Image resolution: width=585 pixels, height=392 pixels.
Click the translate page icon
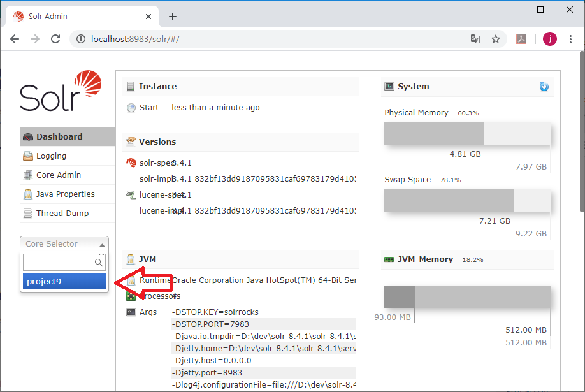coord(475,39)
